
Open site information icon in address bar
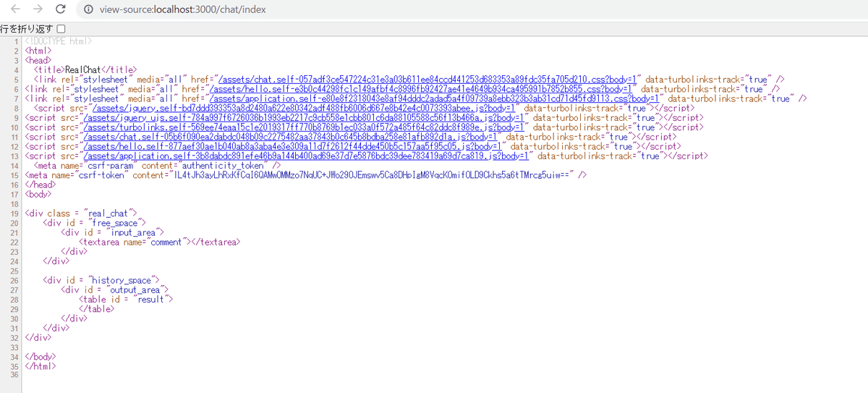click(x=88, y=9)
